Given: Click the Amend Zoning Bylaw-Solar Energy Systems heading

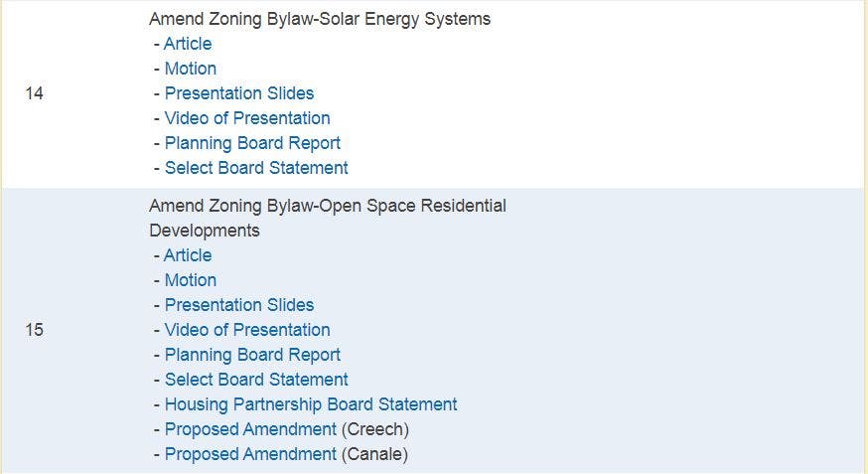Looking at the screenshot, I should [320, 19].
